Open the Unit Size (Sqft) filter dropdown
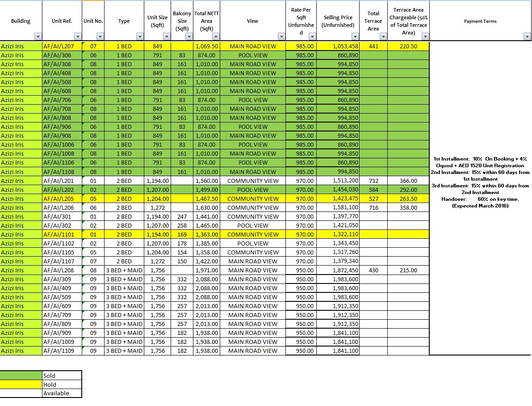The image size is (532, 406). 167,36
